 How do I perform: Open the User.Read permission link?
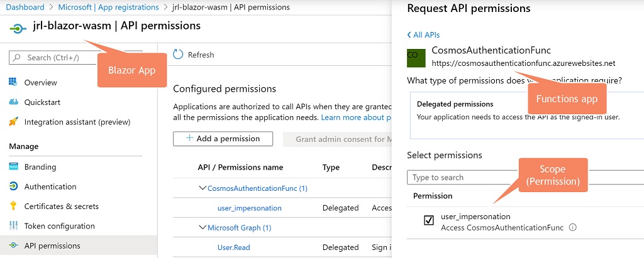[234, 247]
